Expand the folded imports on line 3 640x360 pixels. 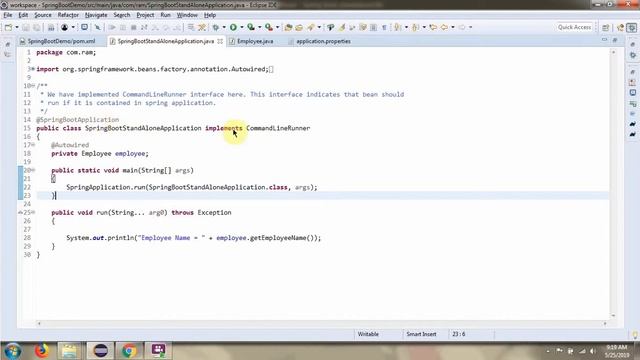(33, 69)
